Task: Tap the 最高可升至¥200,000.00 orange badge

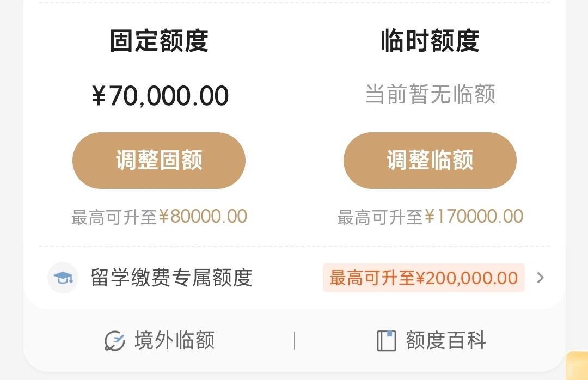Action: 424,278
